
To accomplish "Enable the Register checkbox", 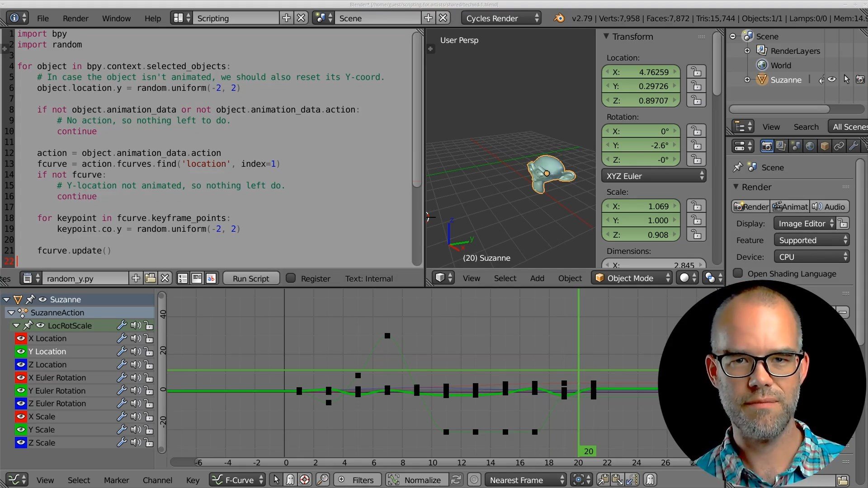I will [291, 278].
